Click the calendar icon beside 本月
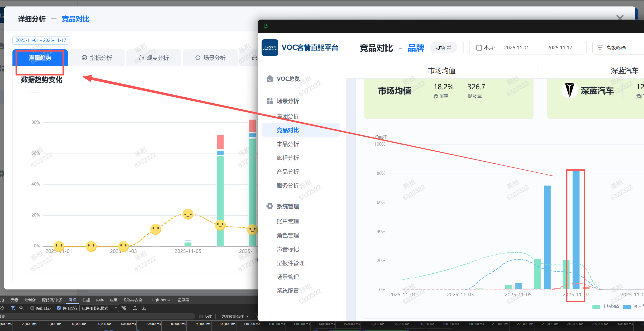Image resolution: width=644 pixels, height=331 pixels. [479, 48]
